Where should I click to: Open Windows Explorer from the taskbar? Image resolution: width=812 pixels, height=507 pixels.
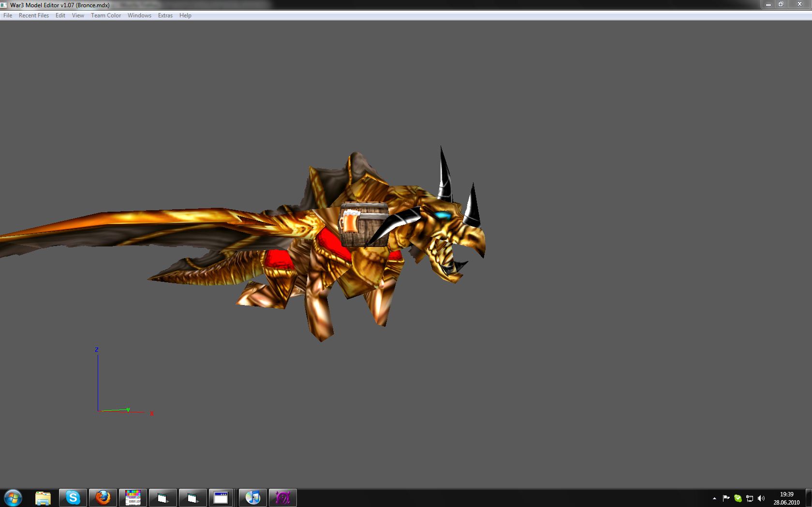(43, 497)
